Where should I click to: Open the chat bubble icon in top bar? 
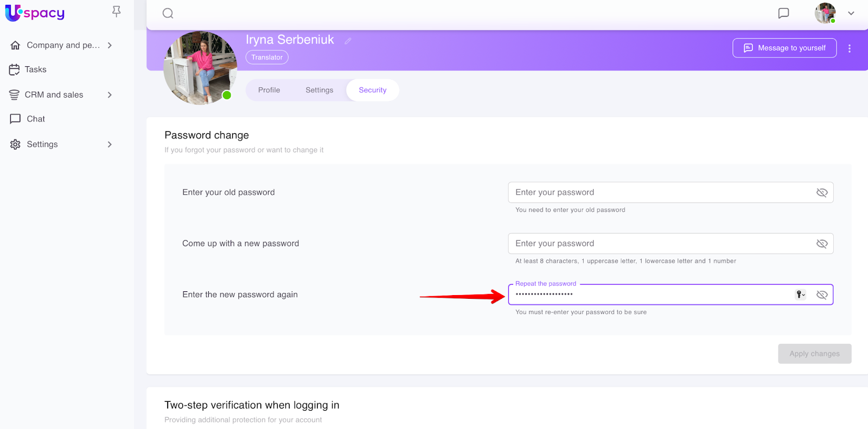[x=783, y=14]
